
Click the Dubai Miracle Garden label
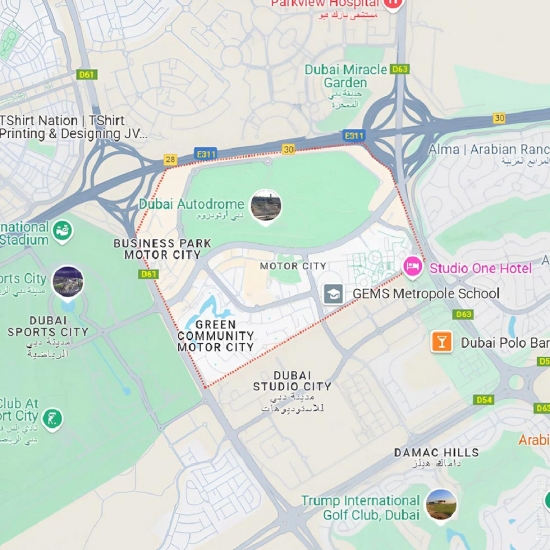(346, 76)
